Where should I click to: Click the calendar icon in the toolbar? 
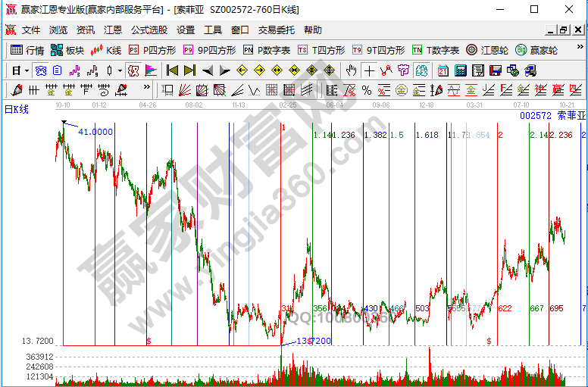coord(443,70)
